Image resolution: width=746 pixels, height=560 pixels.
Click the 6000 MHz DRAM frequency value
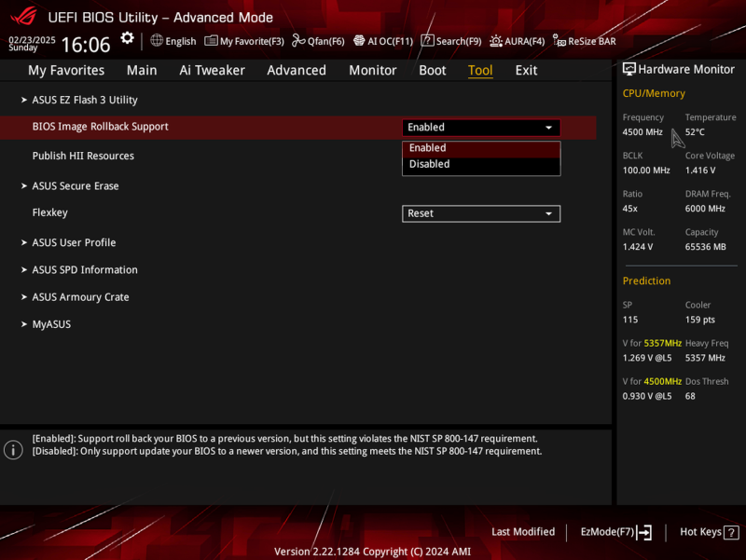coord(705,209)
